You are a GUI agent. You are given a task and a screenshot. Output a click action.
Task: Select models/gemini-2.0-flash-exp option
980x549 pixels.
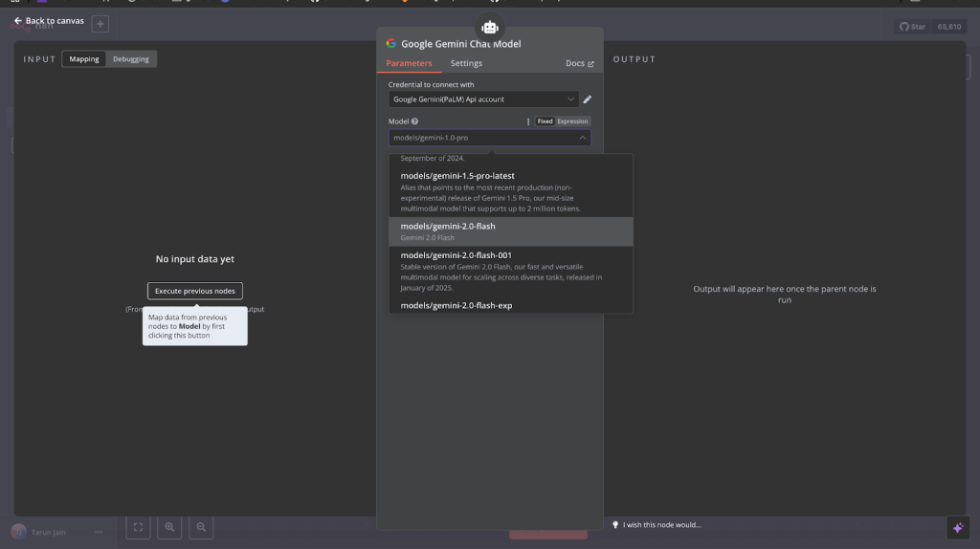click(511, 305)
